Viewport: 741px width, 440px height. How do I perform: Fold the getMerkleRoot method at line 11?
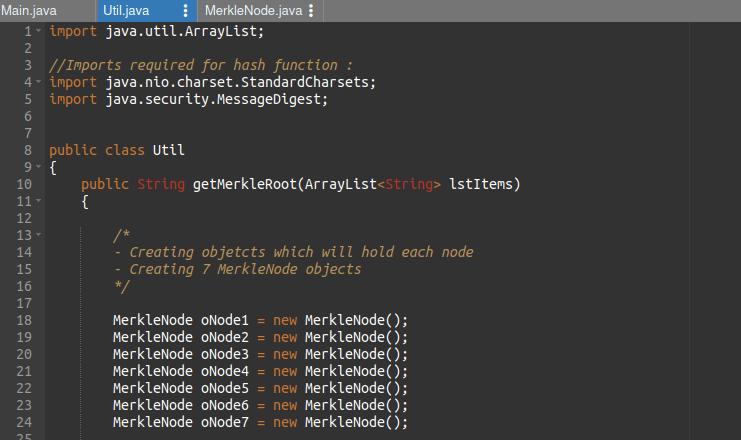click(40, 201)
